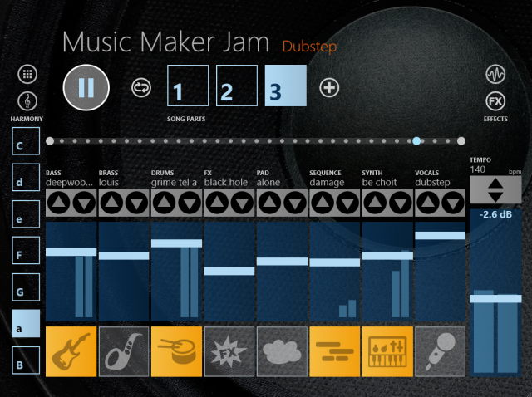Pause playback with the large pause button

coord(86,87)
